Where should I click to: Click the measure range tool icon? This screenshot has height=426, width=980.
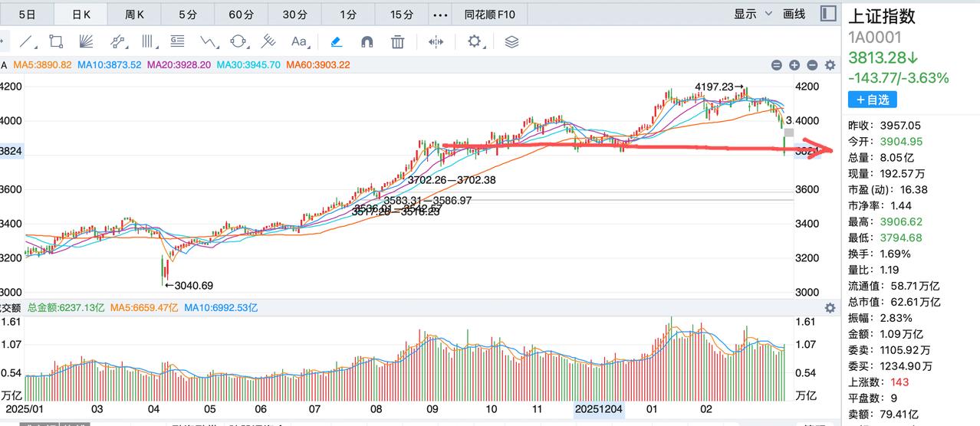click(436, 41)
